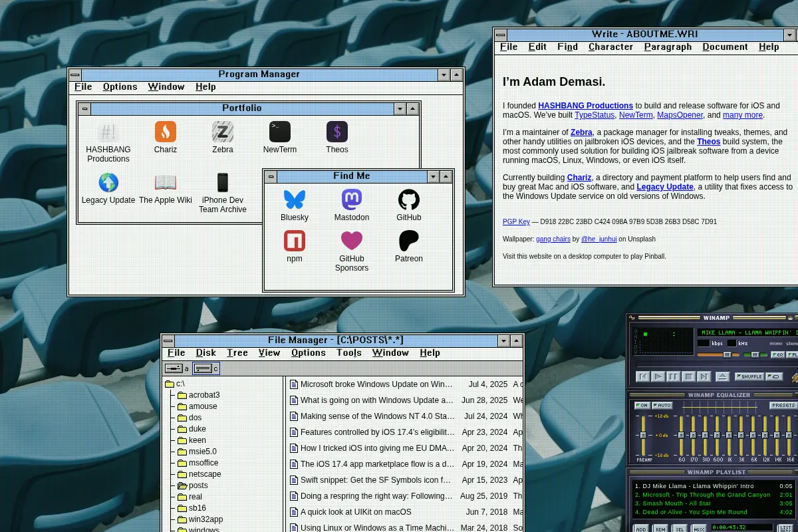The height and width of the screenshot is (532, 798).
Task: Click the npm icon in Find Me
Action: pyautogui.click(x=295, y=247)
